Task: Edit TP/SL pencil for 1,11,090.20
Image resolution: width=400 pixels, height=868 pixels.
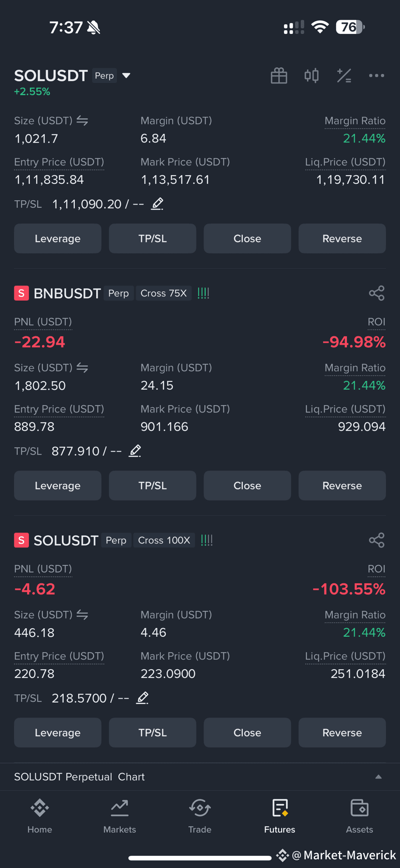Action: pos(157,204)
